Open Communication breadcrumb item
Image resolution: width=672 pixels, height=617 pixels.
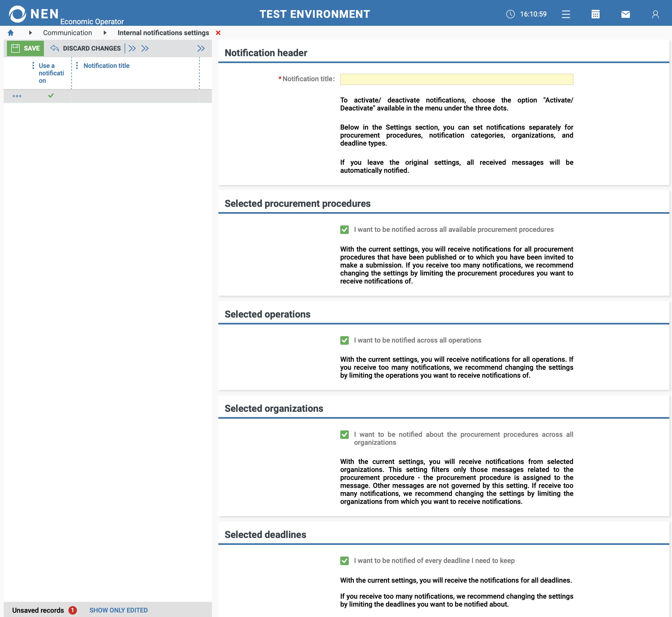pyautogui.click(x=67, y=33)
